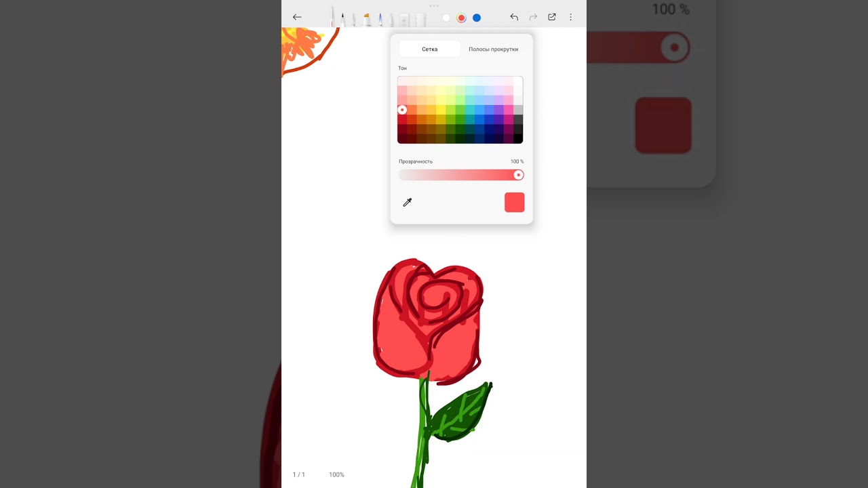Click the drag handle dots above toolbar
The image size is (868, 488).
434,5
